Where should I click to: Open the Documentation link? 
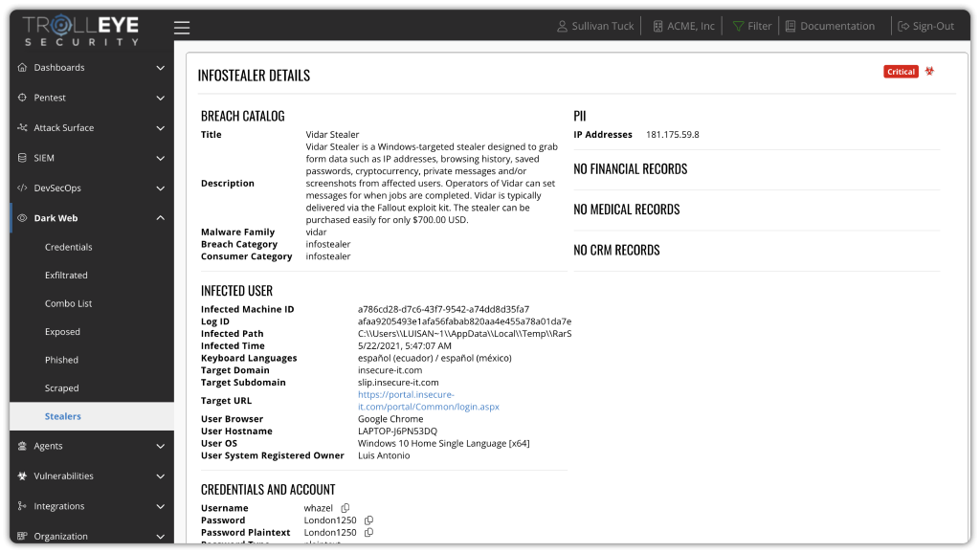(x=829, y=26)
